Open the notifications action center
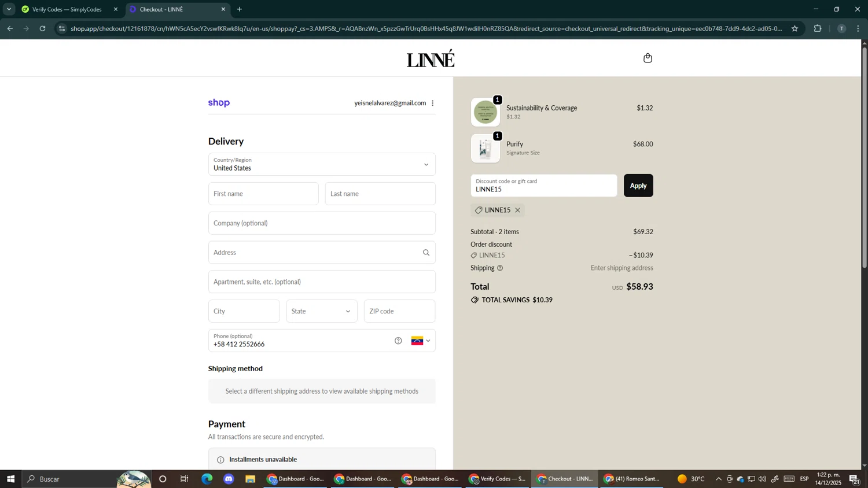 pos(854,479)
